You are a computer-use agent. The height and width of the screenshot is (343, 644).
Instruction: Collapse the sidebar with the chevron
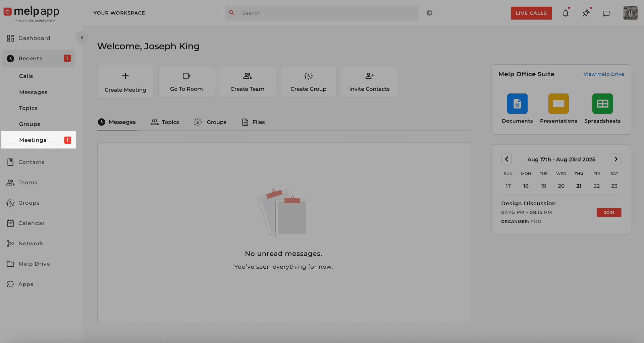click(x=82, y=37)
